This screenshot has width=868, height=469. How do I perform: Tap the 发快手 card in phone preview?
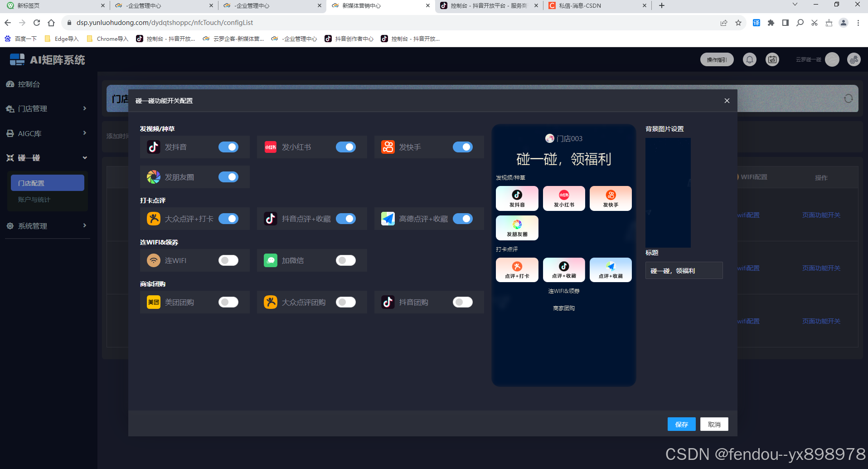611,198
